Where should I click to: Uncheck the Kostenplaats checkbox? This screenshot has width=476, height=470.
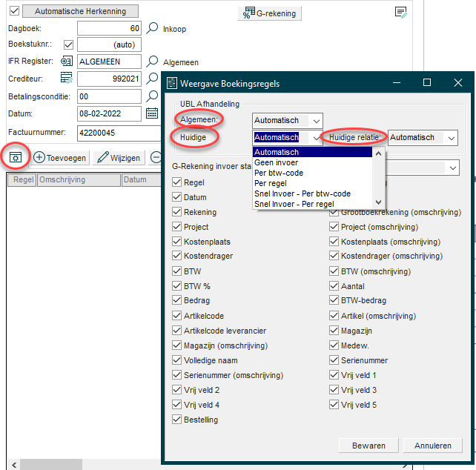pos(176,241)
